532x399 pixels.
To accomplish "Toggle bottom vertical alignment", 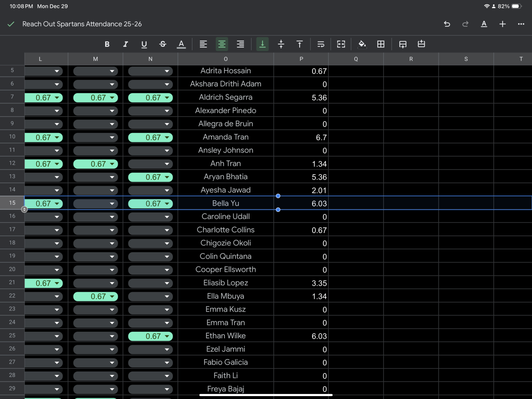I will [x=262, y=44].
